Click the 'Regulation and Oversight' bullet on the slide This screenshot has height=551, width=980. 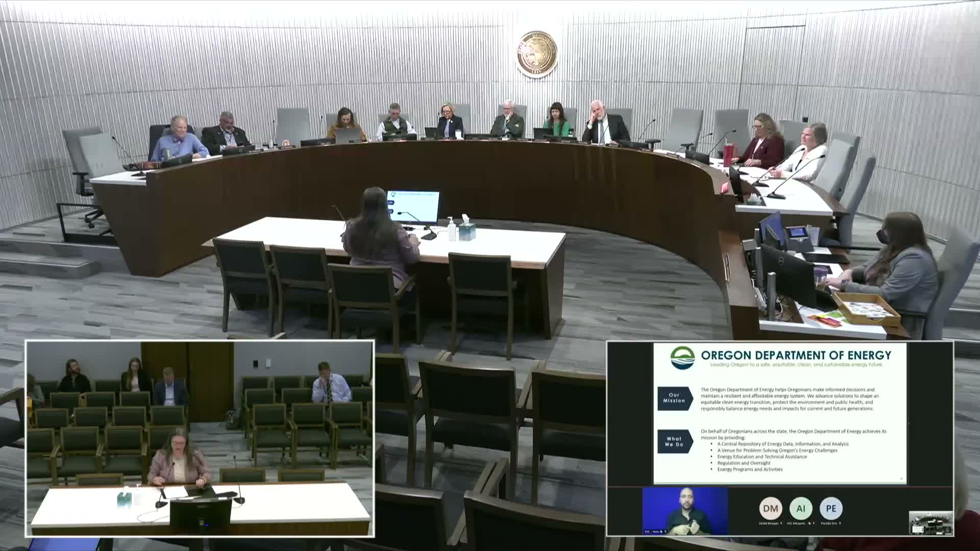pyautogui.click(x=744, y=463)
